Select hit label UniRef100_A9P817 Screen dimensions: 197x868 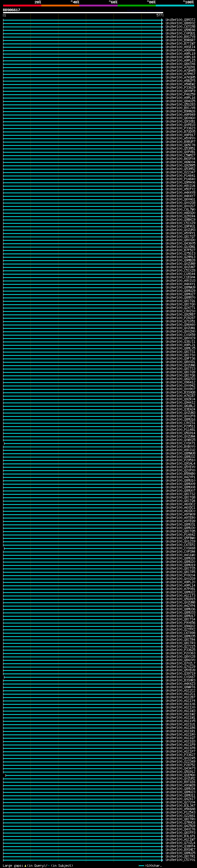point(180,135)
